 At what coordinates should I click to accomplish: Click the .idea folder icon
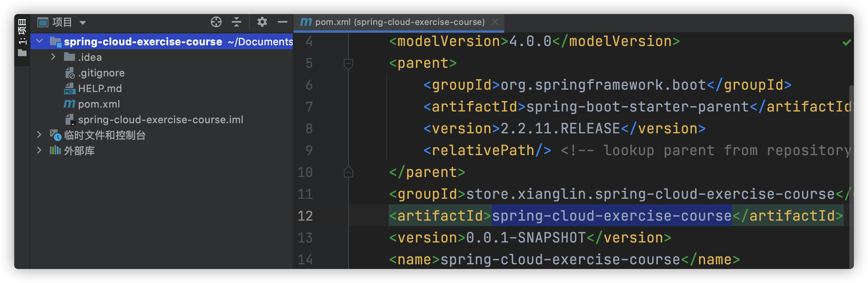coord(69,57)
